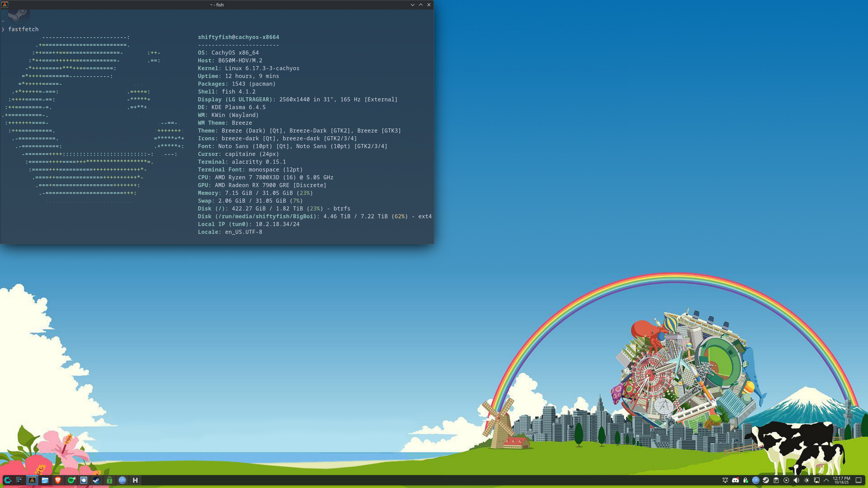Open the volume control in the tray

796,480
